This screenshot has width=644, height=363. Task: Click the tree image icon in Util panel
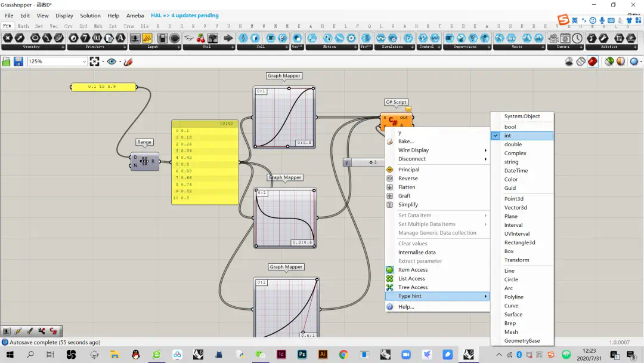tap(213, 38)
